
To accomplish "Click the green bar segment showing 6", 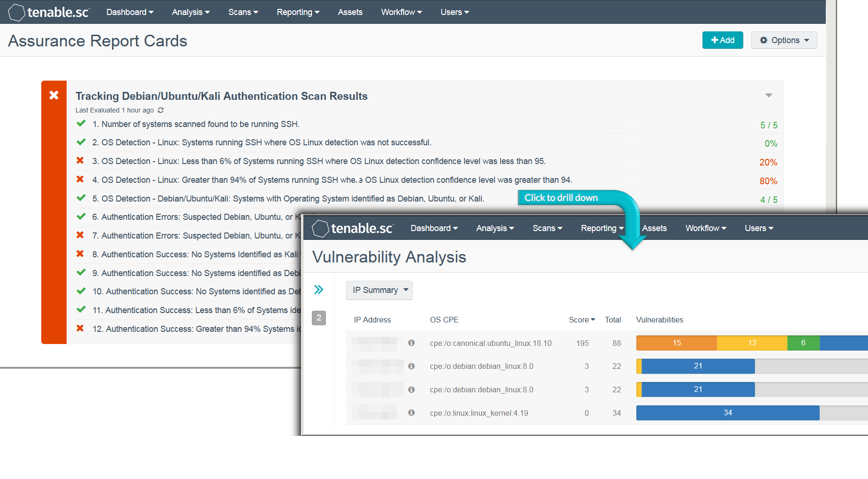I will click(x=803, y=343).
